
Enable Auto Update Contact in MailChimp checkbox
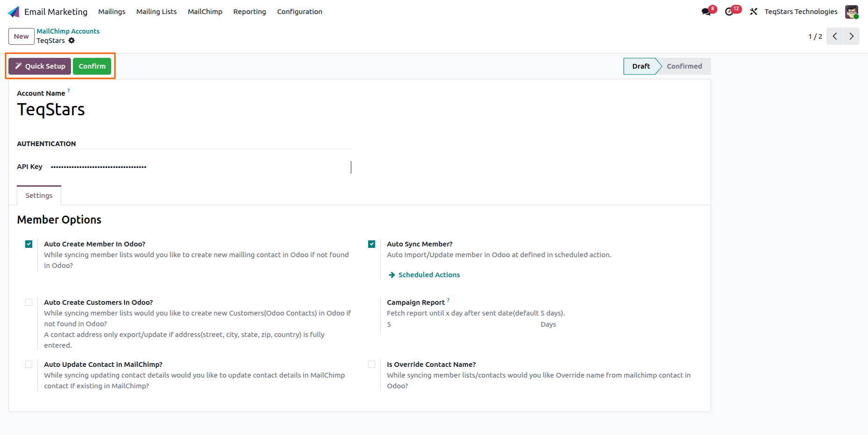coord(29,365)
